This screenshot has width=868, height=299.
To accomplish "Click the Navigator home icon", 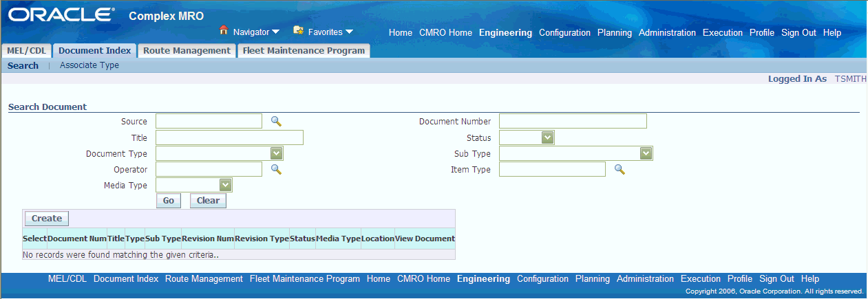I will pos(224,30).
